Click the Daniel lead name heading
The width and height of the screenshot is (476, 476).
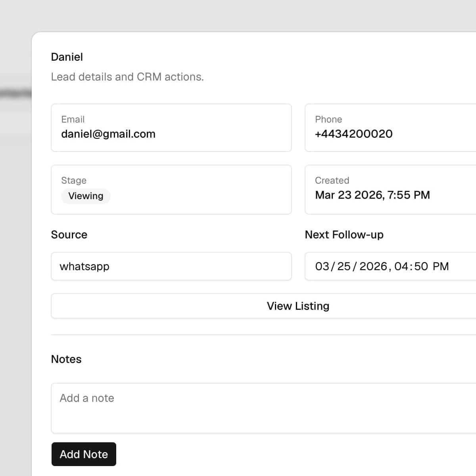[x=67, y=57]
